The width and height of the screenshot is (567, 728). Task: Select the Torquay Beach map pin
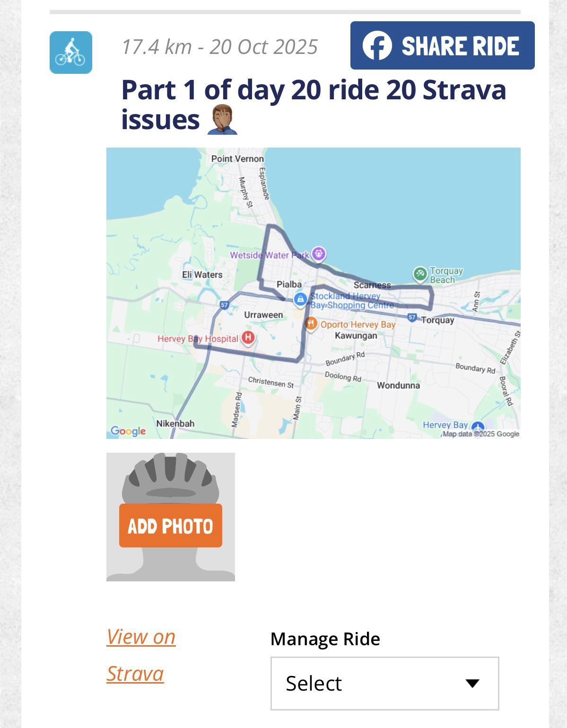419,273
